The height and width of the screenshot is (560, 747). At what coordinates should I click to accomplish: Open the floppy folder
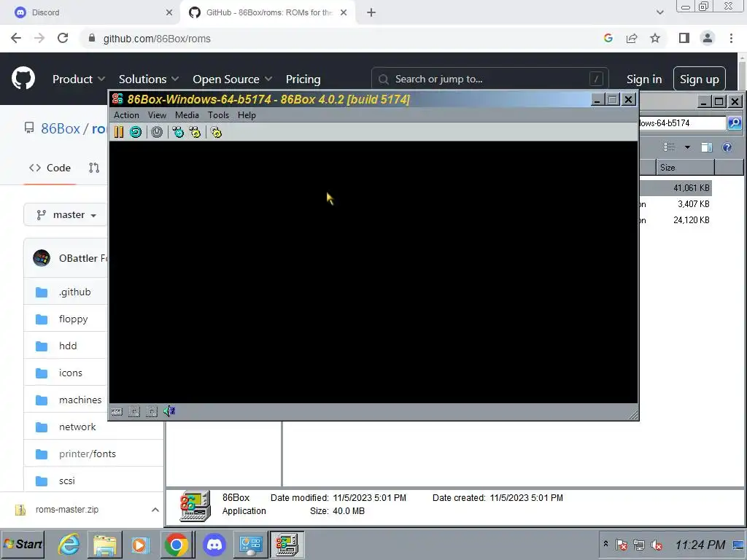pos(74,319)
